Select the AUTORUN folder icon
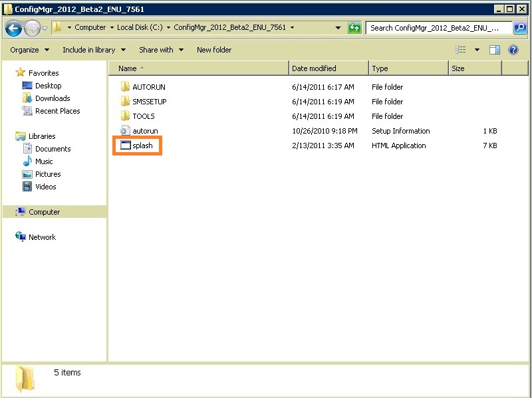Viewport: 532px width, 398px height. 125,87
